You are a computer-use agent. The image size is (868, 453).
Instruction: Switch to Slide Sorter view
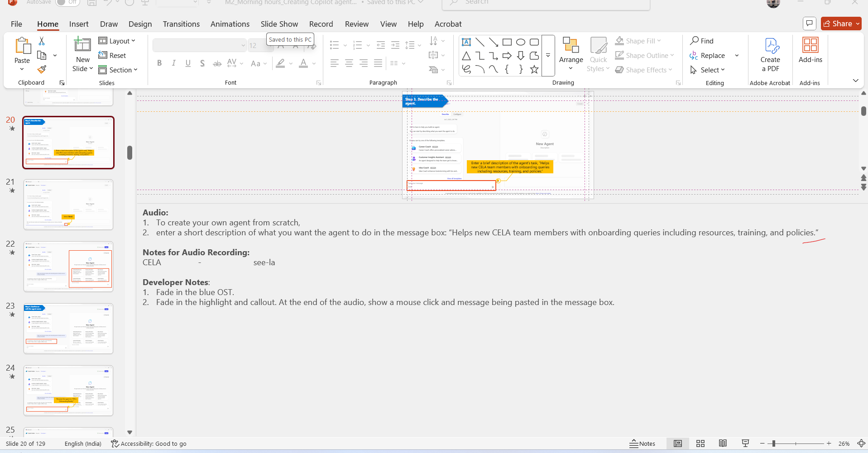point(700,443)
